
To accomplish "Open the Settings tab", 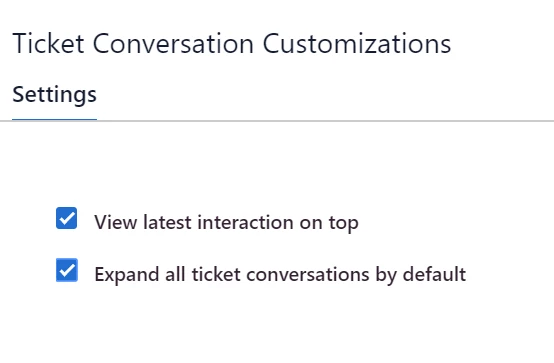I will 54,94.
